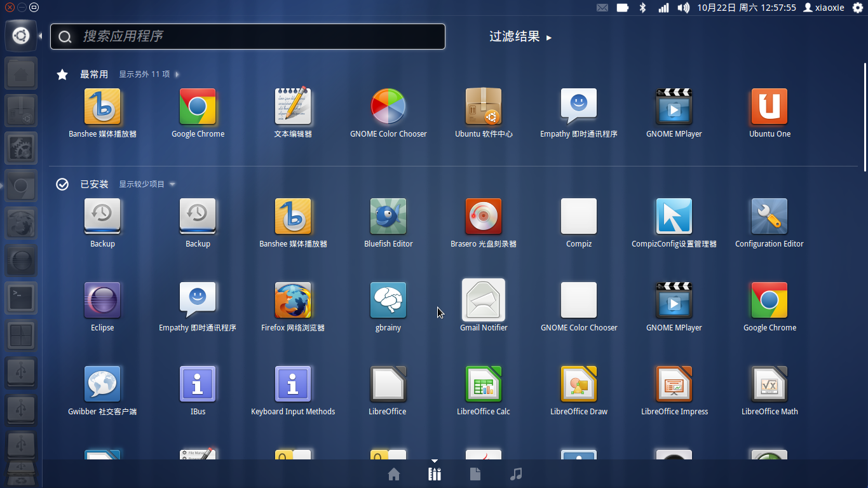This screenshot has width=868, height=488.
Task: Open clock showing 10月22日 周六
Action: point(747,8)
